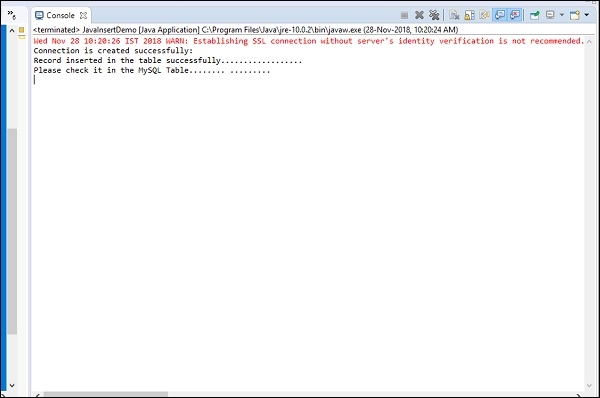
Task: Click the down arrow of left panel scrollbar
Action: pos(12,385)
